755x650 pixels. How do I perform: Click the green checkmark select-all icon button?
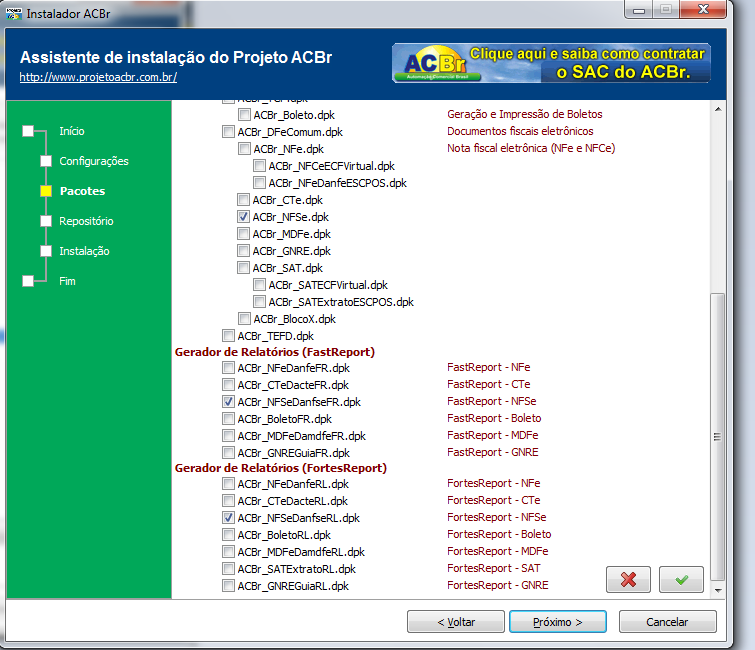[681, 579]
